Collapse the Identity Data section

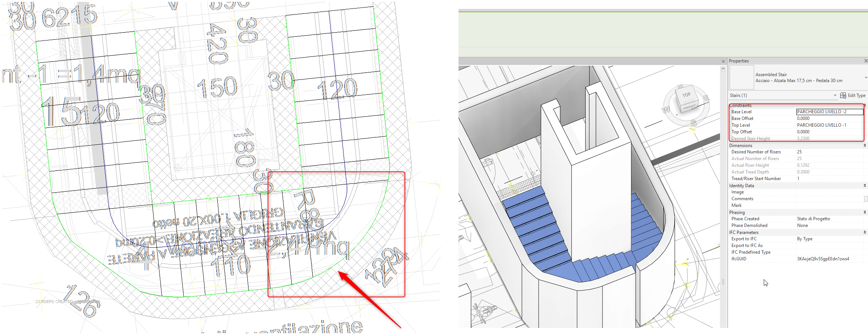[x=865, y=185]
